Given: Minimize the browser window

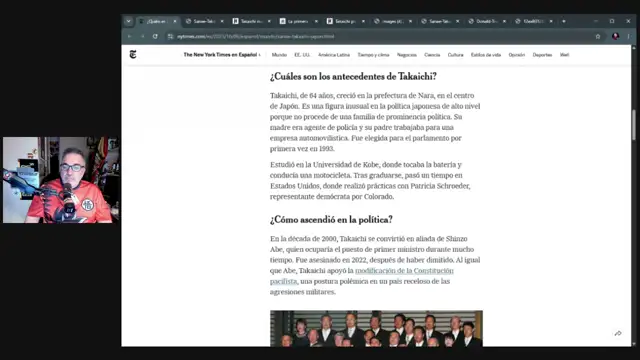Looking at the screenshot, I should [x=596, y=21].
